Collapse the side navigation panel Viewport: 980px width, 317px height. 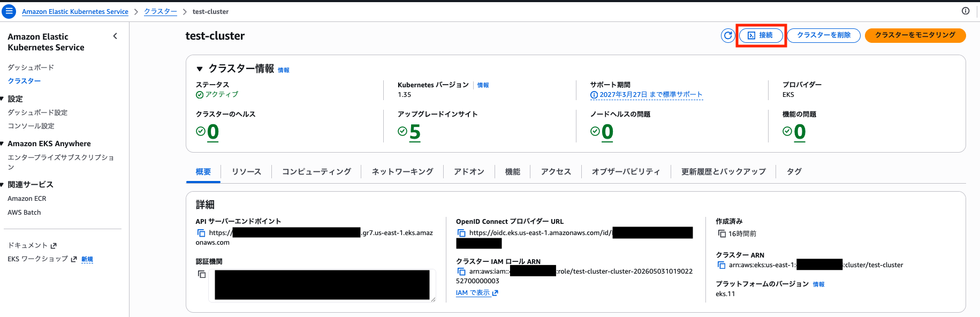tap(115, 36)
